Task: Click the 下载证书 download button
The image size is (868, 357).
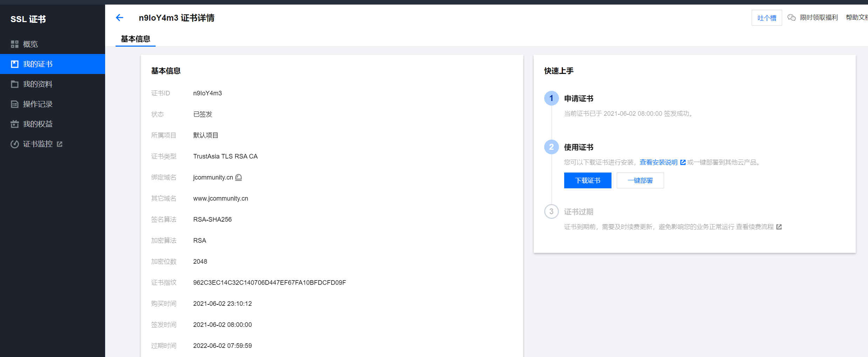Action: click(587, 180)
